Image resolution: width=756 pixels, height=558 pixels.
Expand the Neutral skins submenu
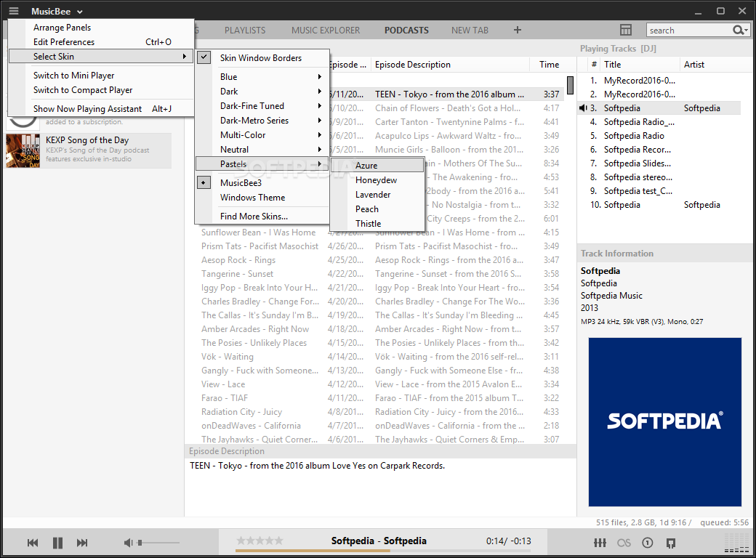[x=262, y=150]
